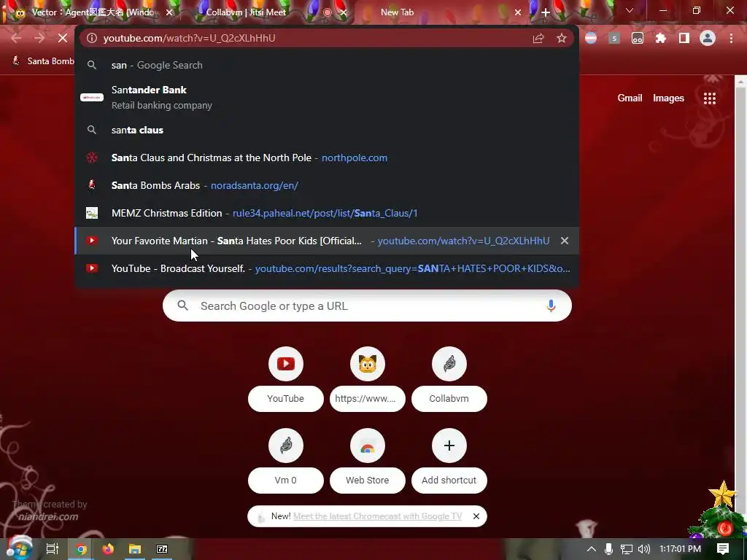Select the Santander Bank suggestion
747x560 pixels.
(327, 97)
